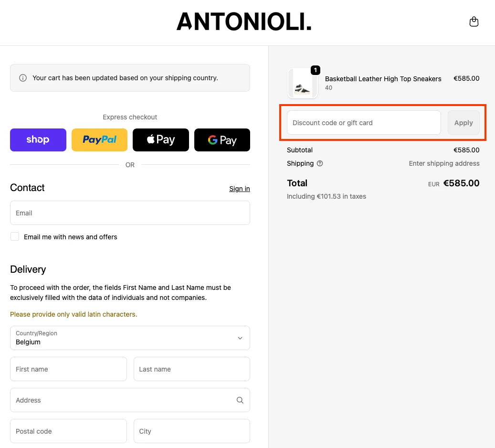The height and width of the screenshot is (448, 495).
Task: Open the Country/Region selector
Action: pyautogui.click(x=130, y=338)
